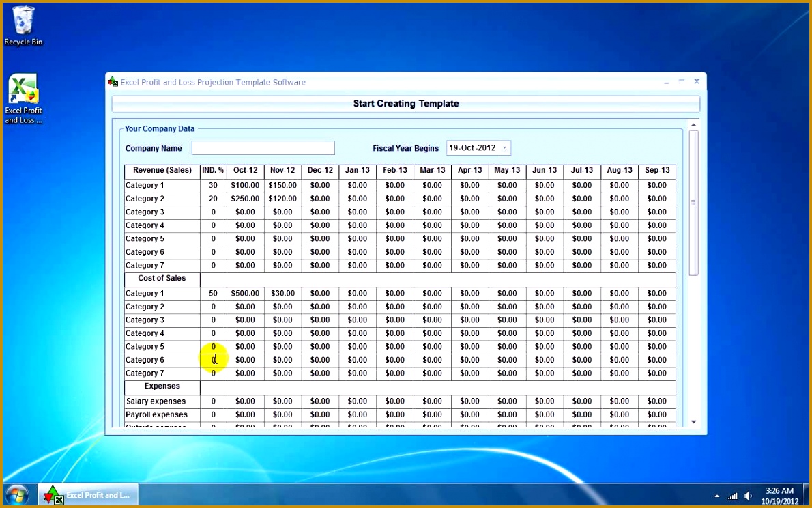
Task: Click the $500.00 Cost of Sales cell
Action: [x=246, y=293]
